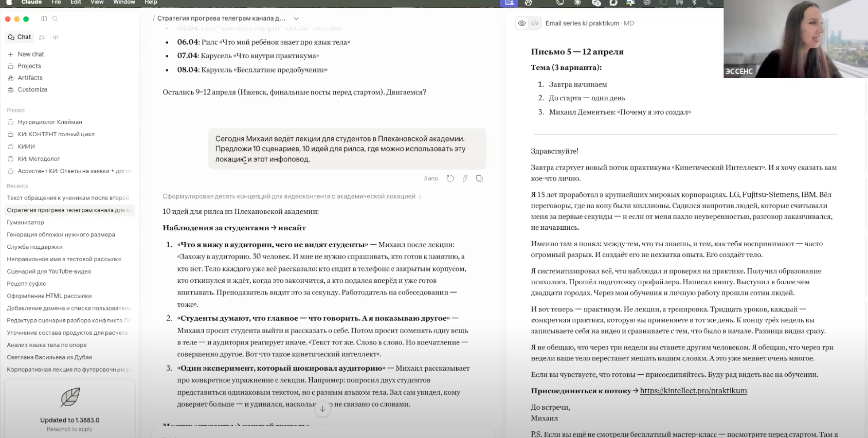
Task: Switch artifact to preview with eye icon
Action: tap(522, 23)
